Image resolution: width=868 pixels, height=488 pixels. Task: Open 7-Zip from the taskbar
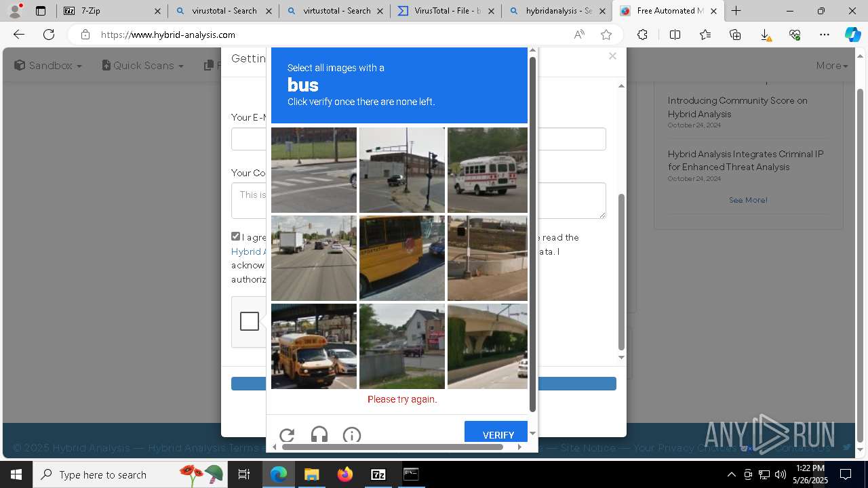[378, 474]
